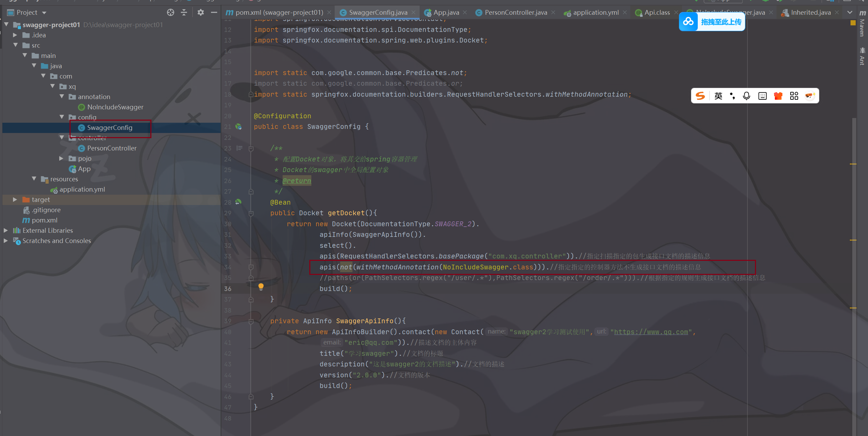Switch to the application.yml editor tab

point(595,13)
